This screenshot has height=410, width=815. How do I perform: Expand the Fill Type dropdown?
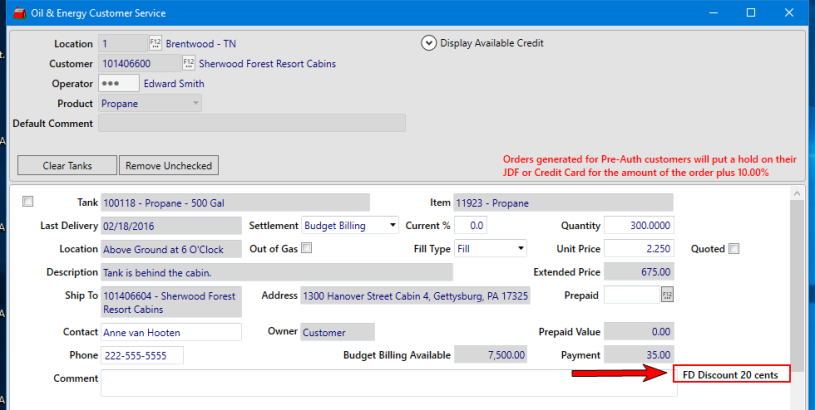[490, 248]
